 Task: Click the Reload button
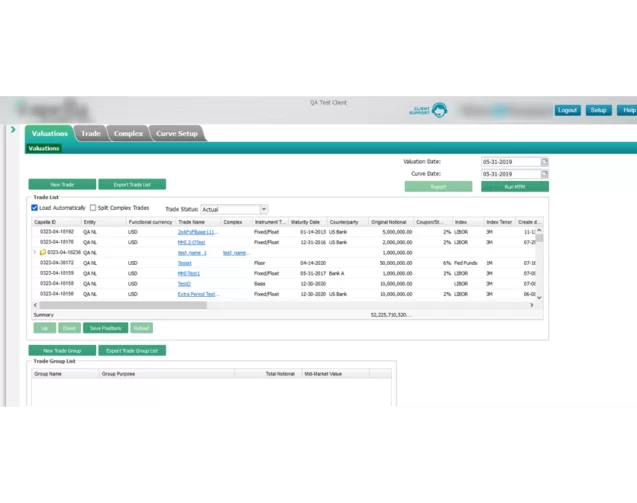(x=141, y=328)
